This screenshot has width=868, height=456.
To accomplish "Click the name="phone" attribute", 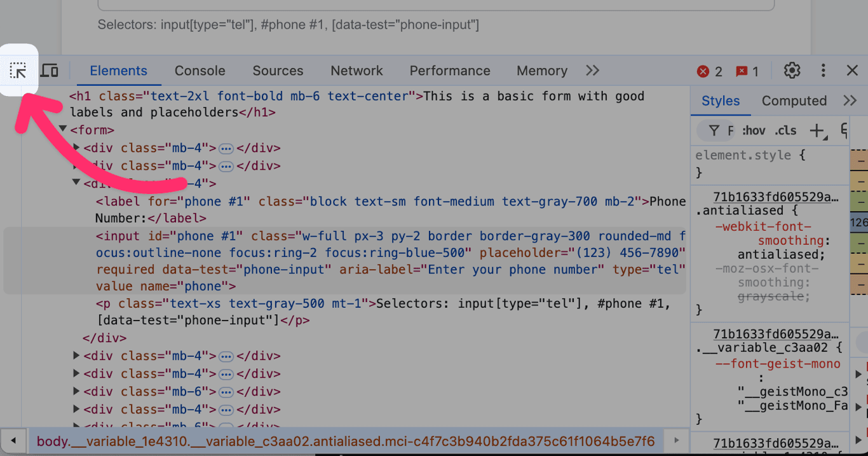I will pyautogui.click(x=185, y=286).
